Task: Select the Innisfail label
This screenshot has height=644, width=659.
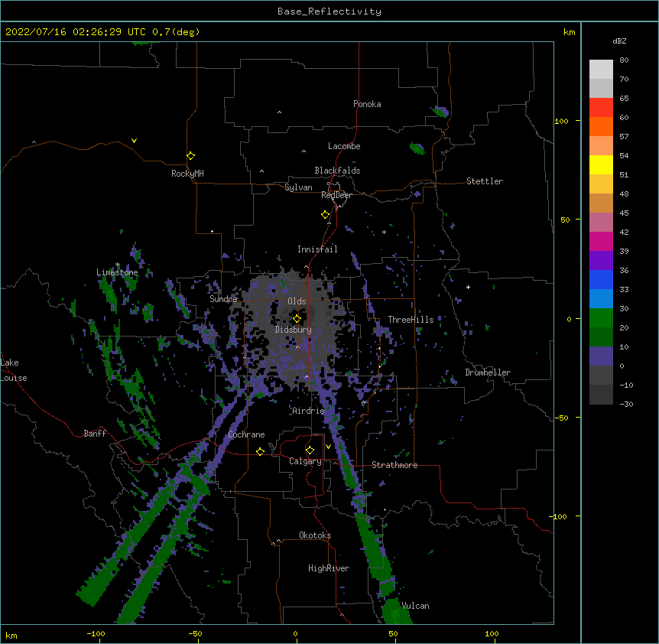Action: tap(317, 249)
